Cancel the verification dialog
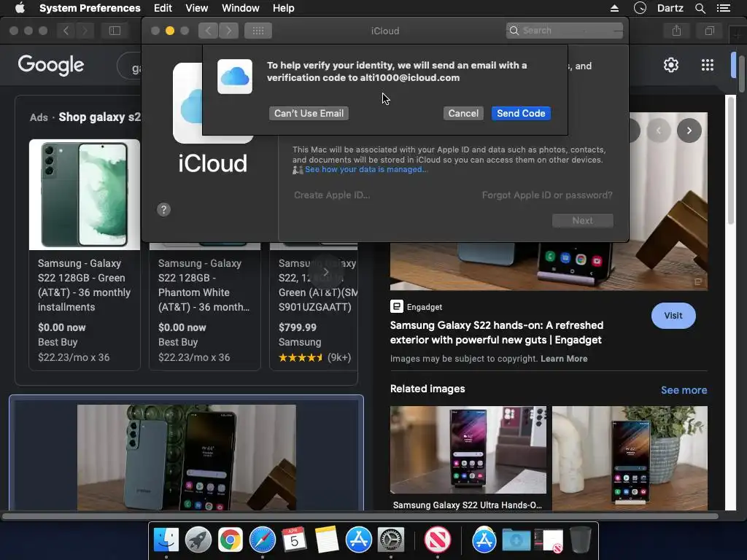747x560 pixels. (x=463, y=113)
